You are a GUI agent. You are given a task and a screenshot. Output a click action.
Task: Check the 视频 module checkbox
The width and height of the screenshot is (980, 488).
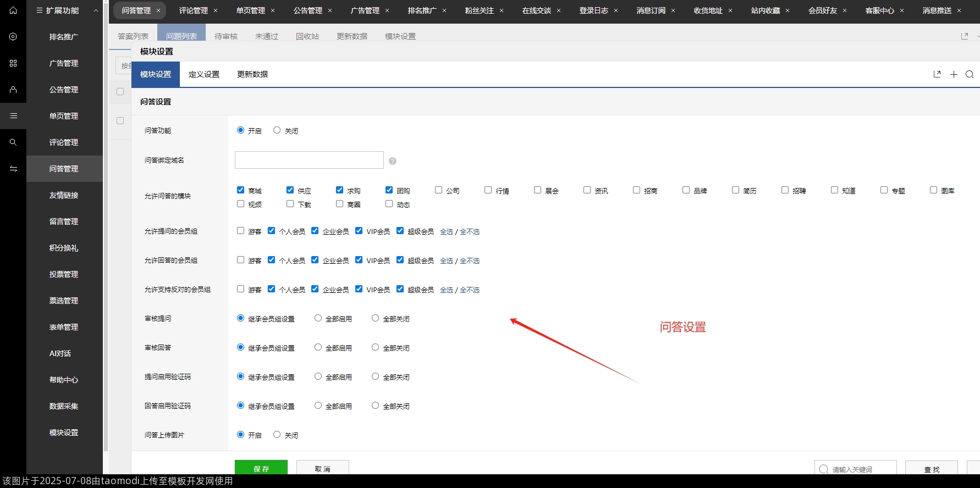click(240, 204)
